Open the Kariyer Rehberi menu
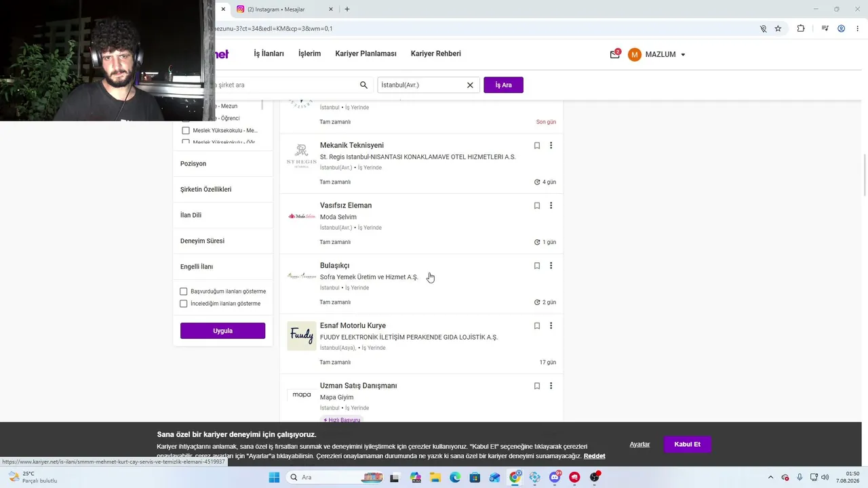The image size is (868, 488). pos(435,54)
